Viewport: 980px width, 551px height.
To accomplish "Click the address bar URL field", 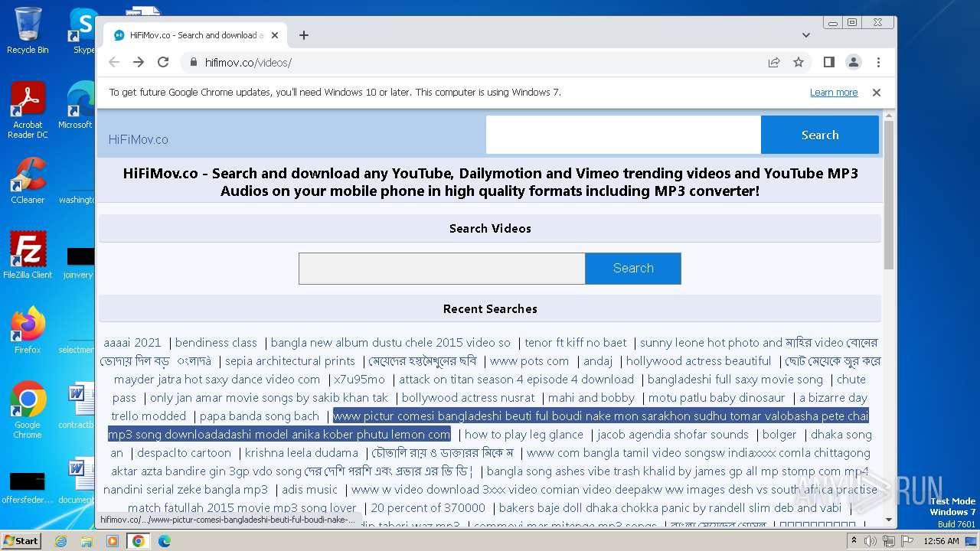I will [x=475, y=62].
